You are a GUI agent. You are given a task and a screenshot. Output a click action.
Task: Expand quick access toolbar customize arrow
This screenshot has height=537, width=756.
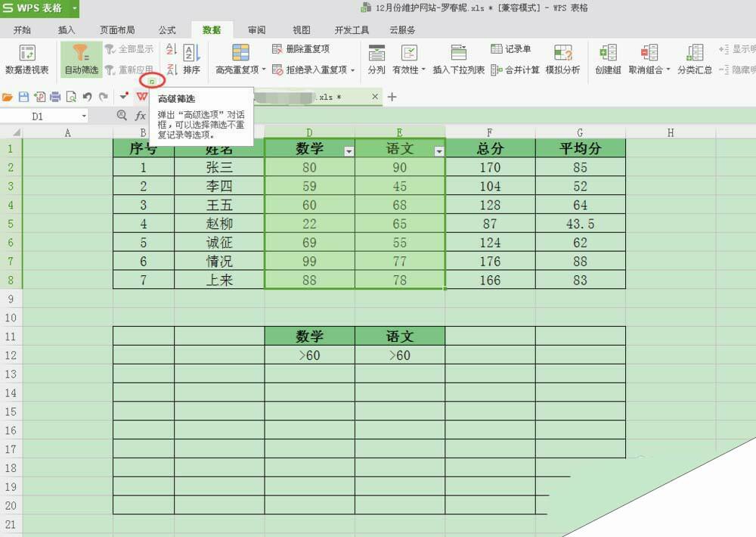point(124,97)
